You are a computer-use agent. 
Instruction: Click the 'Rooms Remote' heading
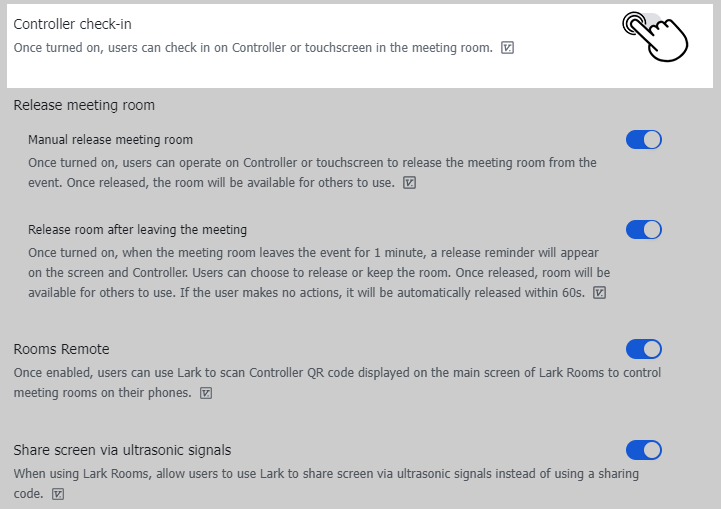coord(61,349)
